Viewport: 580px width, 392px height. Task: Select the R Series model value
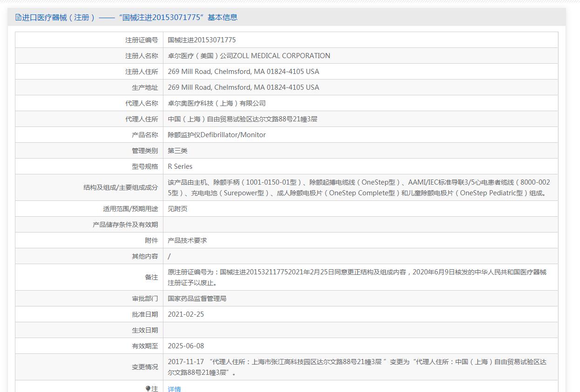180,166
